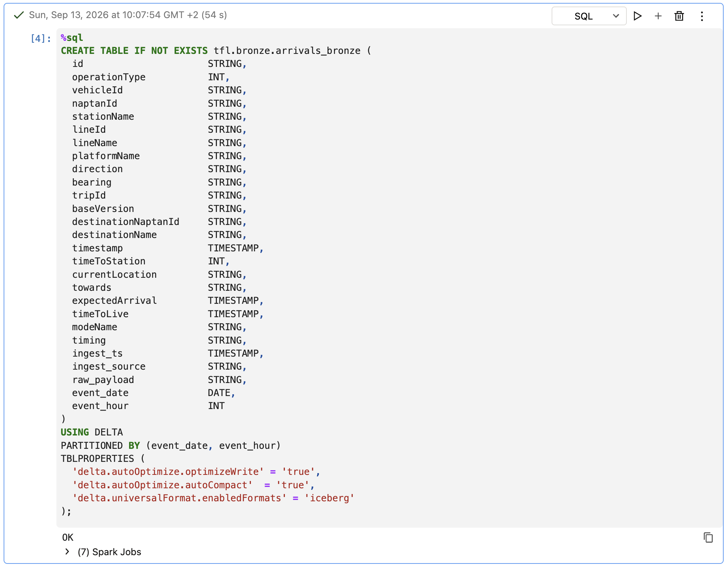Viewport: 728px width, 570px height.
Task: Copy output with the copy icon
Action: point(708,537)
